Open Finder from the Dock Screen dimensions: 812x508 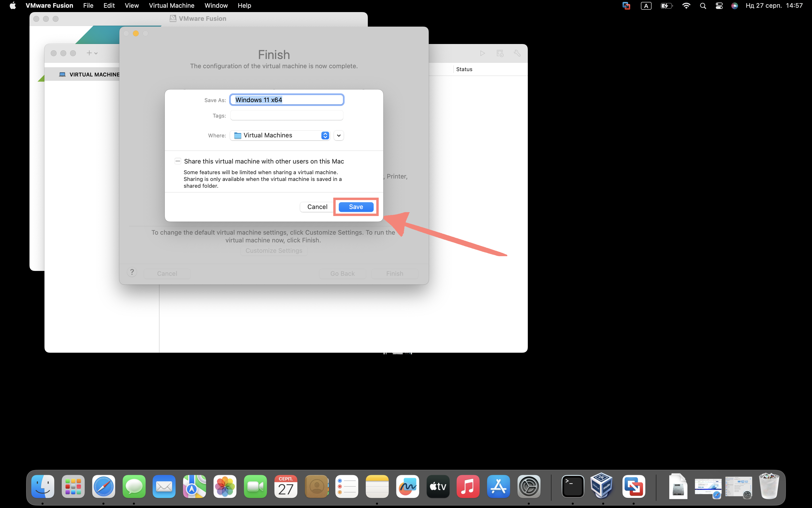43,486
